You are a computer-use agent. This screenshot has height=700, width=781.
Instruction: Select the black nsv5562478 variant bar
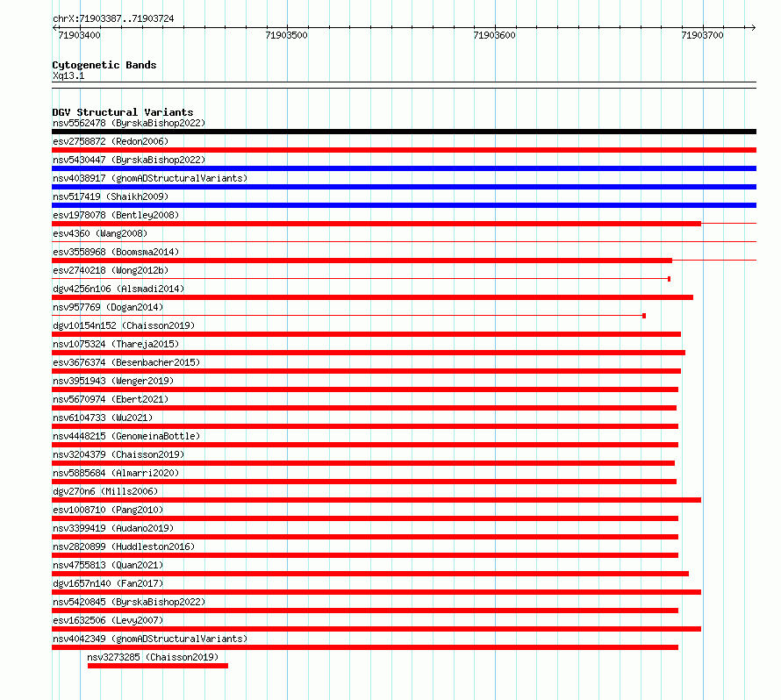pyautogui.click(x=404, y=132)
